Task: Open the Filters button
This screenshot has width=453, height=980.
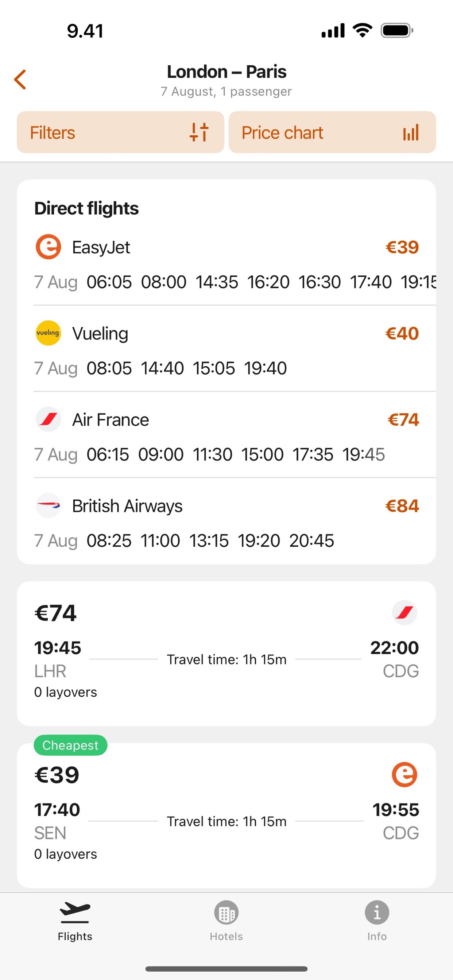Action: (120, 132)
